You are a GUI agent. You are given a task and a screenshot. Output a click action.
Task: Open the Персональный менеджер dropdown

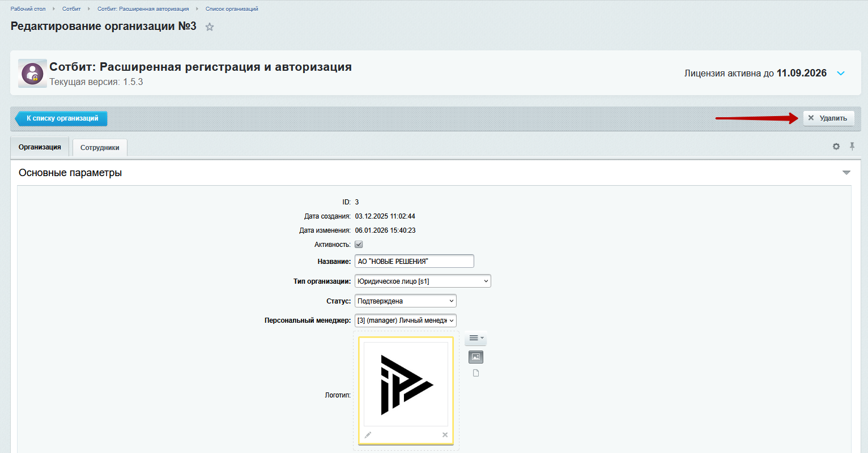406,320
